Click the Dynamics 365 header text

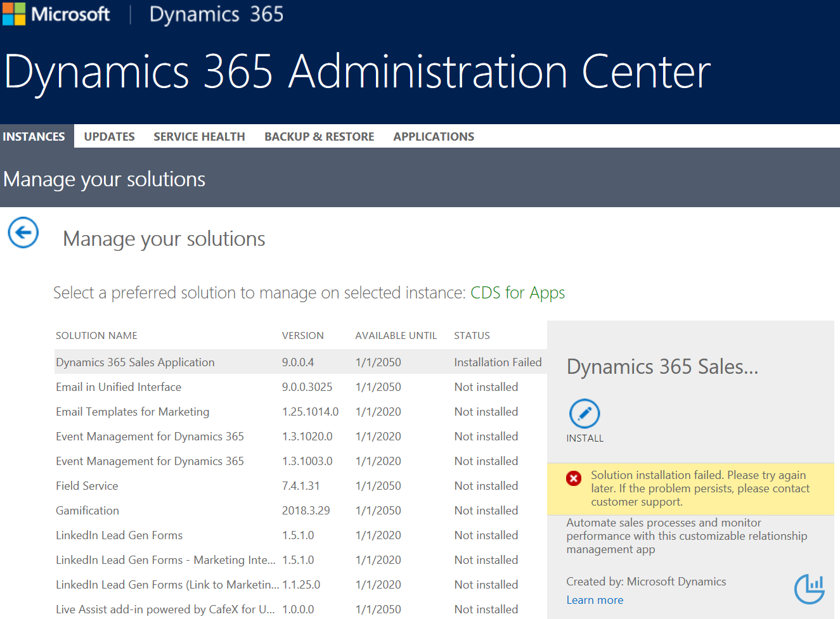point(216,14)
